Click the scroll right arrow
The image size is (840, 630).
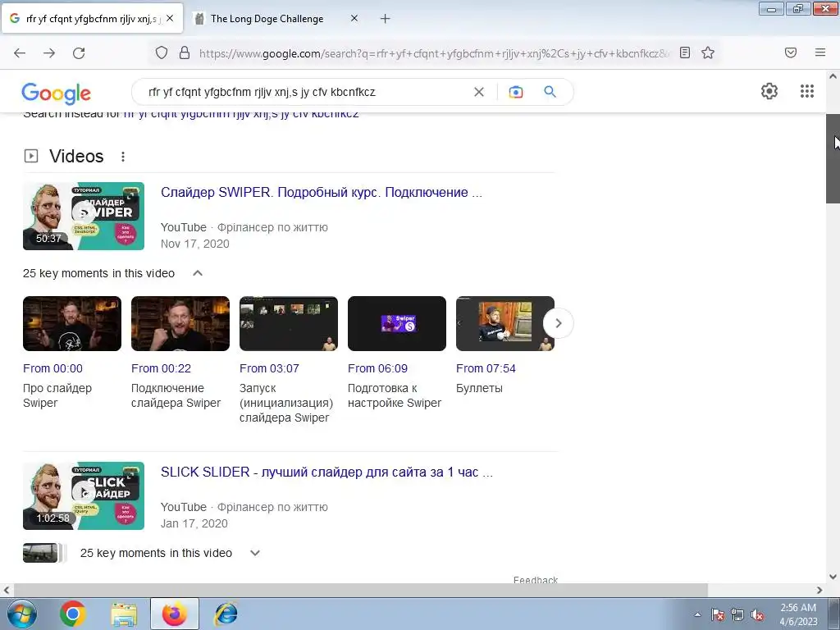819,590
